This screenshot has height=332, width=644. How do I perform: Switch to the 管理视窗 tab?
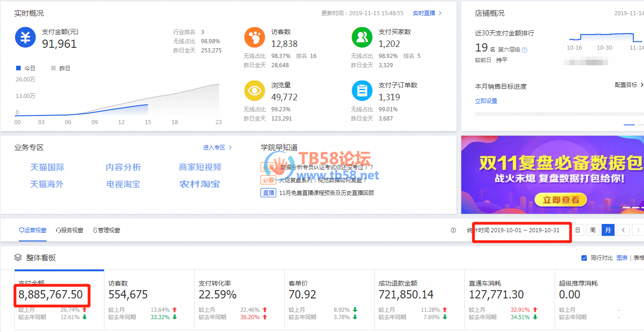[107, 230]
